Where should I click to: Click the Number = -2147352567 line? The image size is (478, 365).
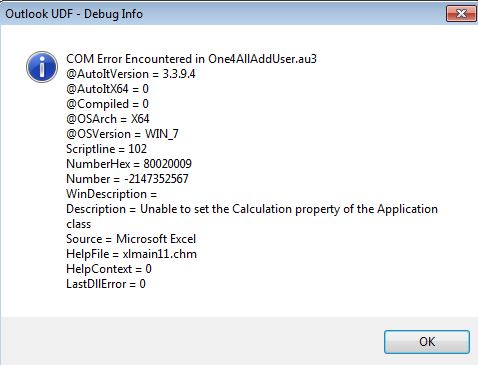click(127, 179)
